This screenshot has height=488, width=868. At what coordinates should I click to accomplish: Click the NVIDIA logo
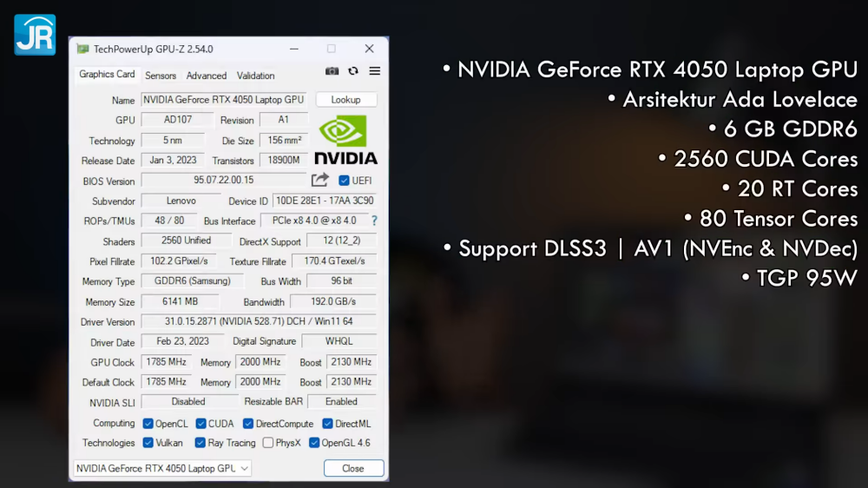coord(345,141)
